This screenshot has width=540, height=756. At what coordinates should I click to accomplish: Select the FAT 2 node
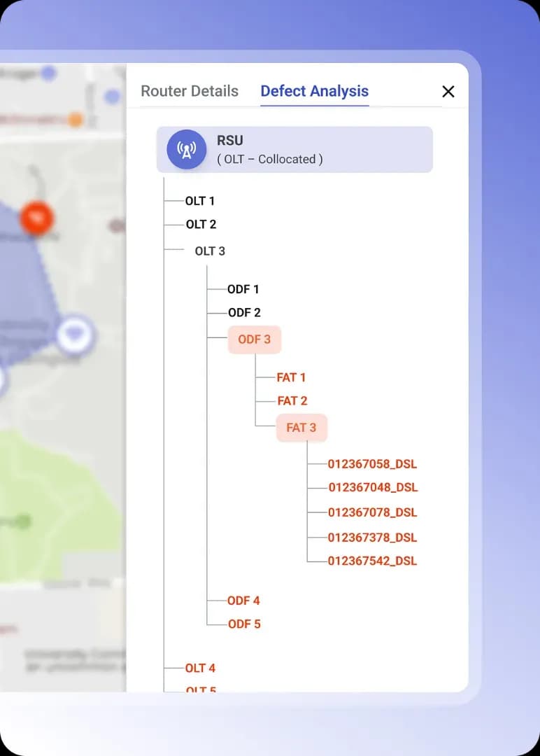coord(292,400)
